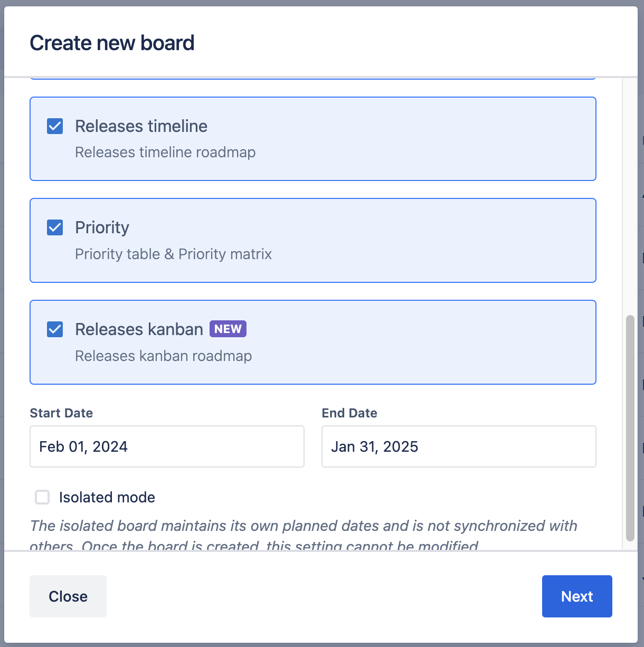This screenshot has width=644, height=647.
Task: Click the Start Date label
Action: (61, 413)
